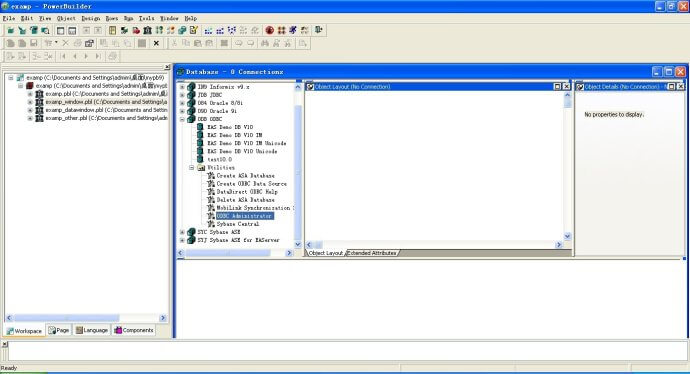Open the To-Do List toolbar icon
Viewport: 690px width, 374px height.
pyautogui.click(x=113, y=30)
